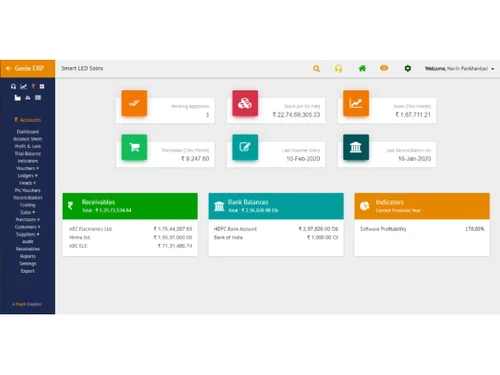Open Profit & Loss in the sidebar
Viewport: 500px width, 375px height.
[28, 146]
